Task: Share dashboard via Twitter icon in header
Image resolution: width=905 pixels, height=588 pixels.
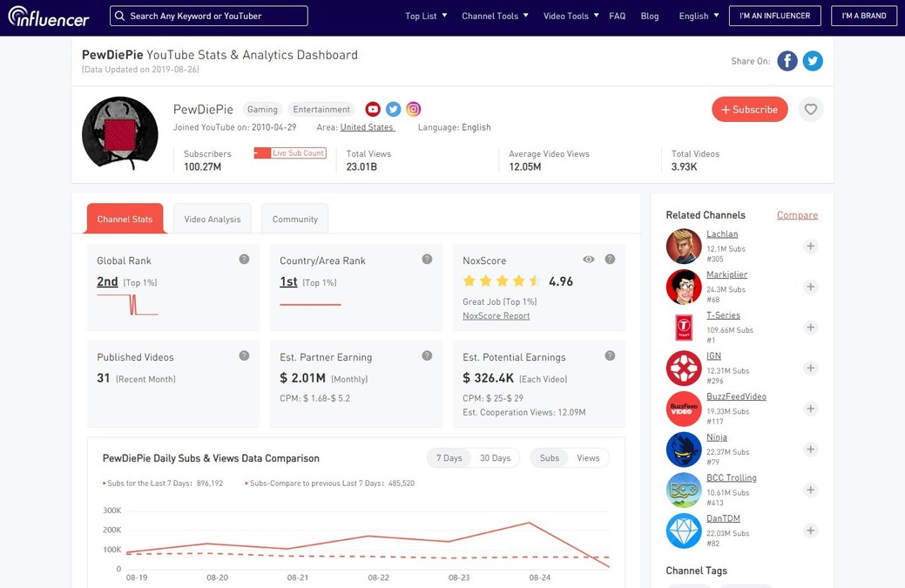Action: click(x=813, y=61)
